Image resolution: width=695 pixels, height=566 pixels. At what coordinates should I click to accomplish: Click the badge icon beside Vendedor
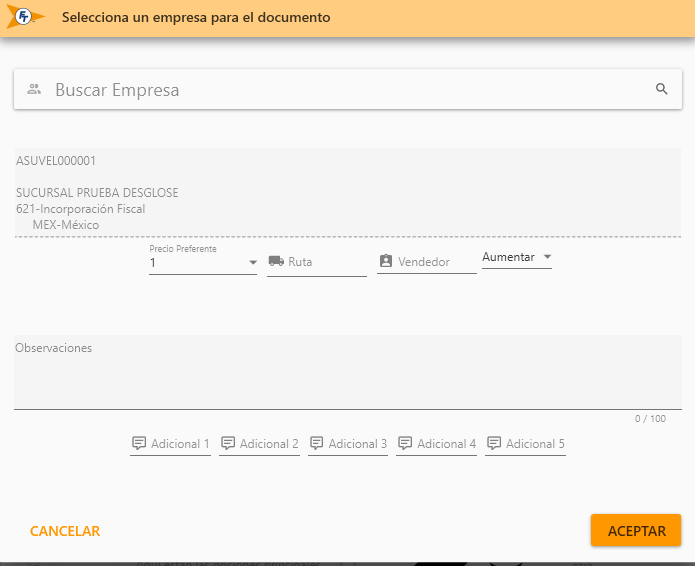tap(386, 261)
